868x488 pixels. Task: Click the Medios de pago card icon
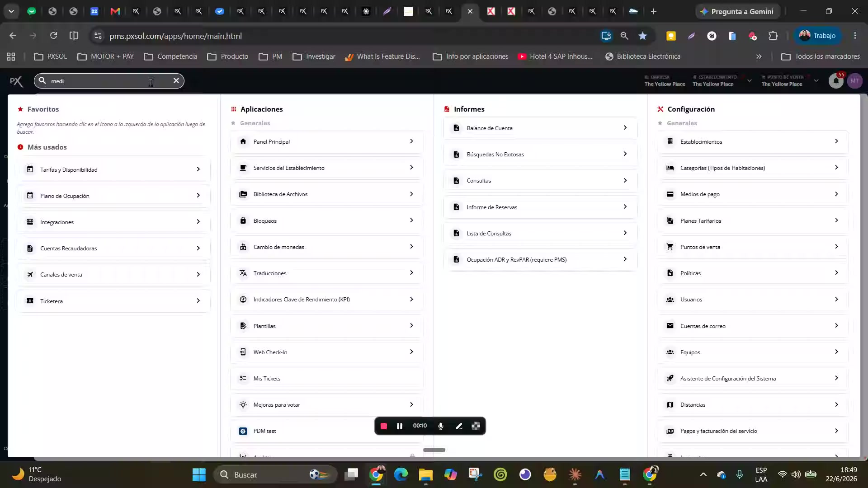(670, 194)
